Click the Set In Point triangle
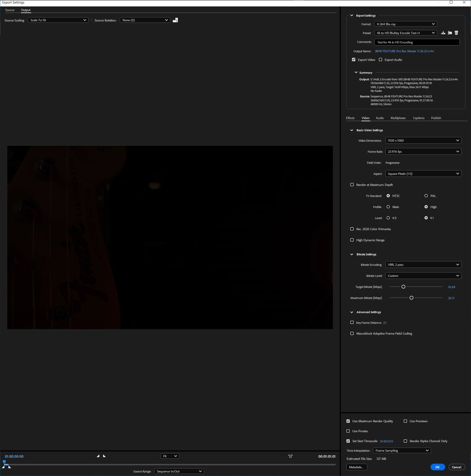Image resolution: width=471 pixels, height=476 pixels. point(98,456)
